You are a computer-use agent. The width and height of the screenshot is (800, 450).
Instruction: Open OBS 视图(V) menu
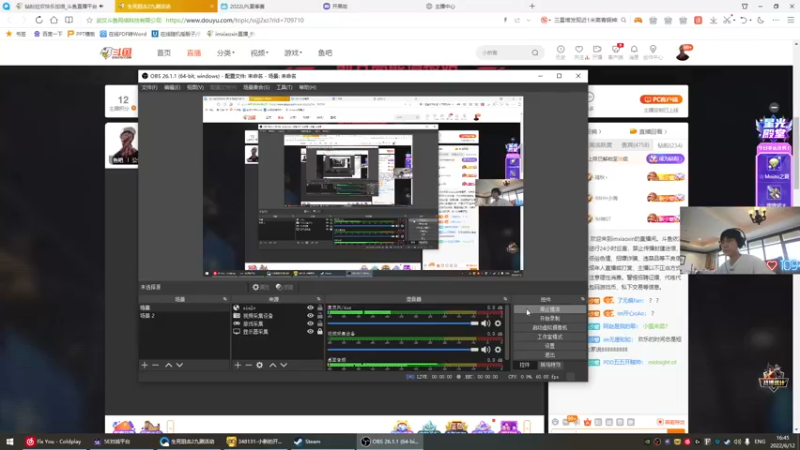(x=195, y=87)
